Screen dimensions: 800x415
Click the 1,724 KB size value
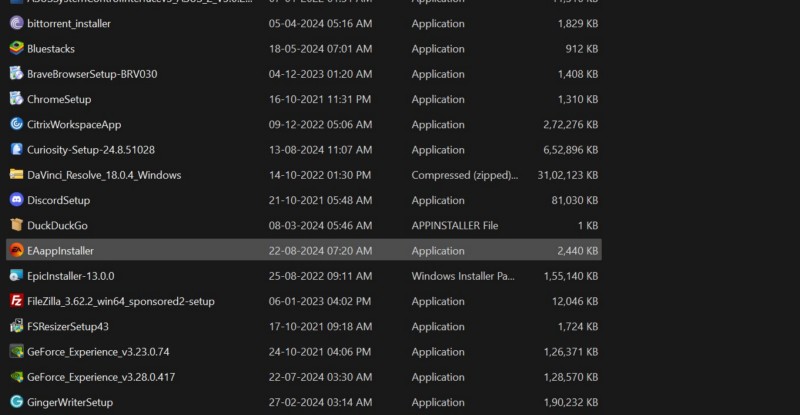(578, 327)
